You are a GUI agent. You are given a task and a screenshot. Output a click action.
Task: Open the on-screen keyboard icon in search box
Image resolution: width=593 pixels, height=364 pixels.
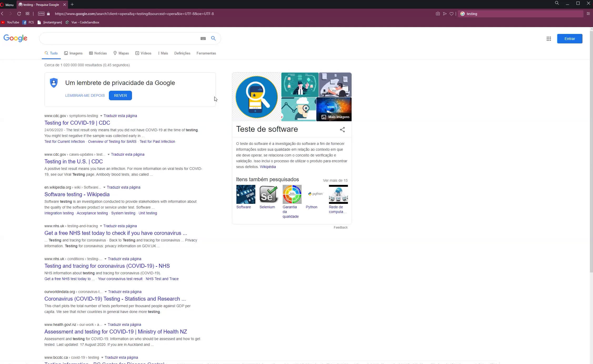click(203, 38)
